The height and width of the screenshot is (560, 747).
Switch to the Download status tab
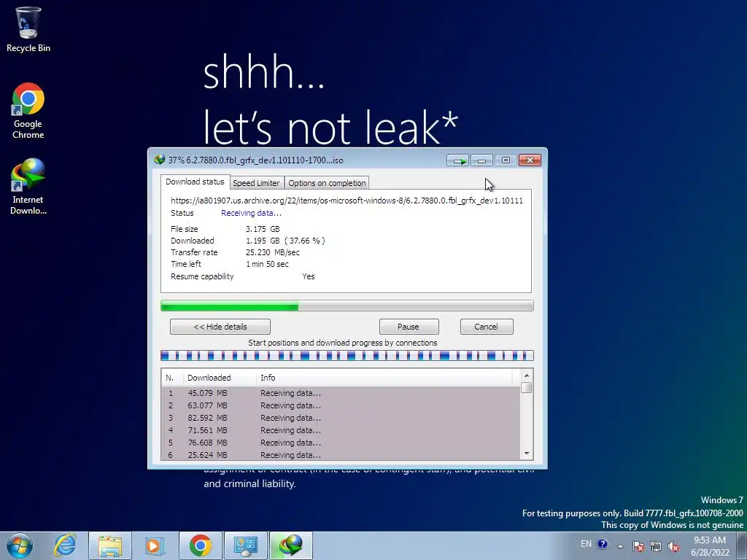(x=195, y=182)
